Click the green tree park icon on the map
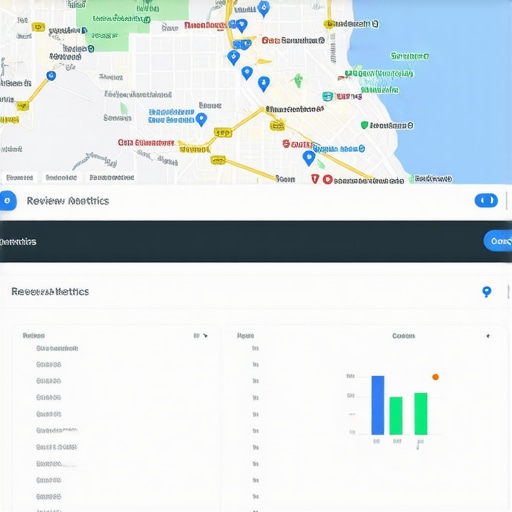The height and width of the screenshot is (512, 512). click(x=297, y=81)
